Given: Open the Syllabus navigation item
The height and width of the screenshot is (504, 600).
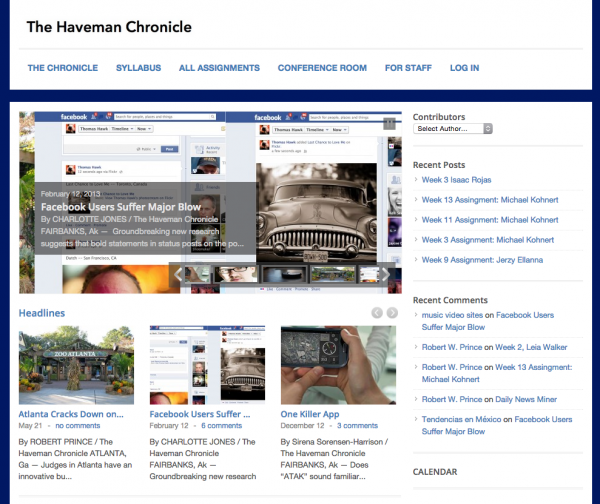Looking at the screenshot, I should (x=138, y=68).
